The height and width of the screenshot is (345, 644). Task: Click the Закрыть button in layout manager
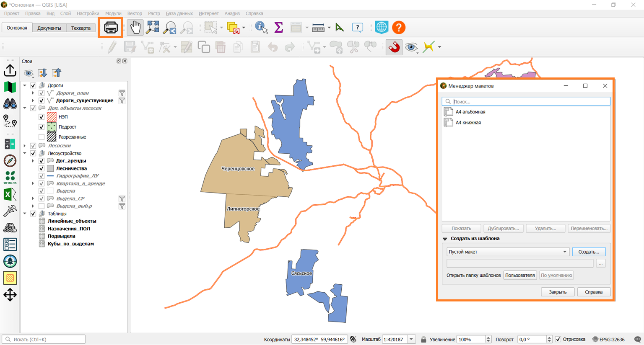558,292
